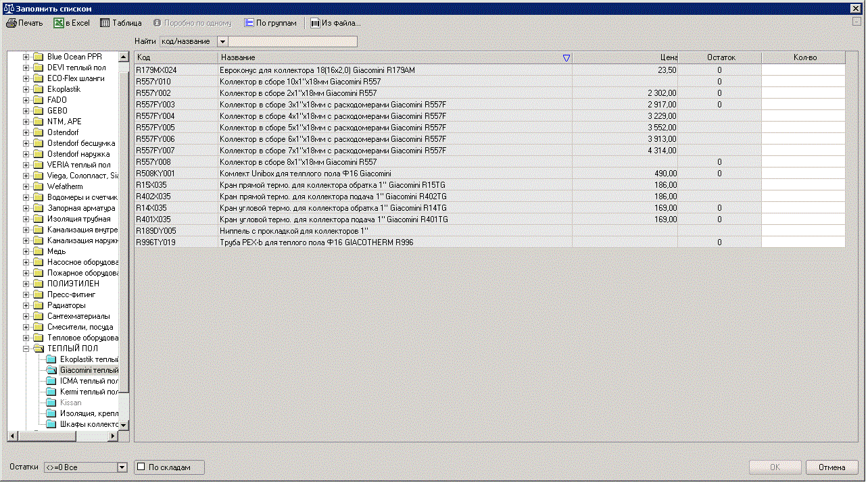Click the price 4 314,00
This screenshot has width=868, height=489.
[x=662, y=151]
